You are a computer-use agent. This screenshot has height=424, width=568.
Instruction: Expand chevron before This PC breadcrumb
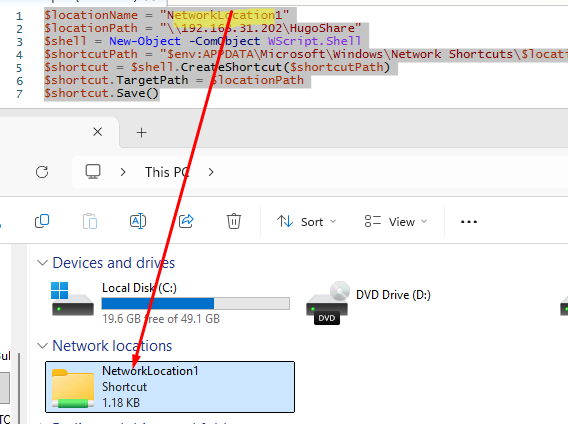(123, 172)
